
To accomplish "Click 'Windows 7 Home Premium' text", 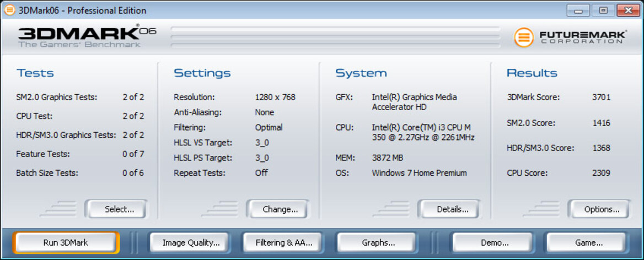I will pos(420,172).
